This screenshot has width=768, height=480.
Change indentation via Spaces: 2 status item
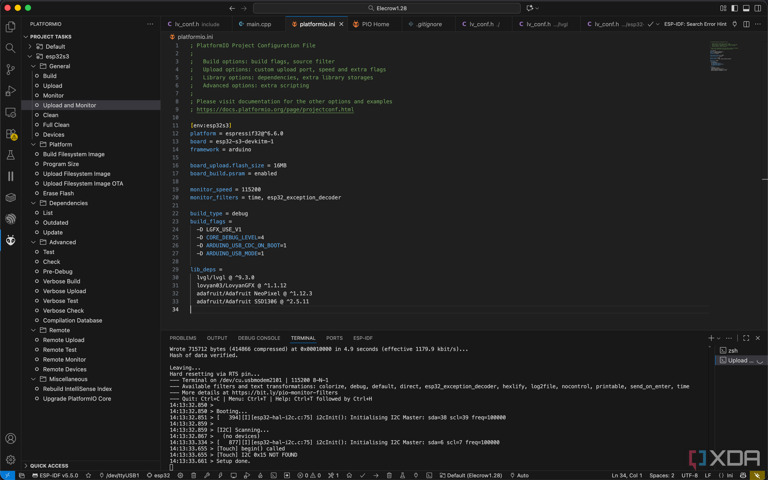662,475
